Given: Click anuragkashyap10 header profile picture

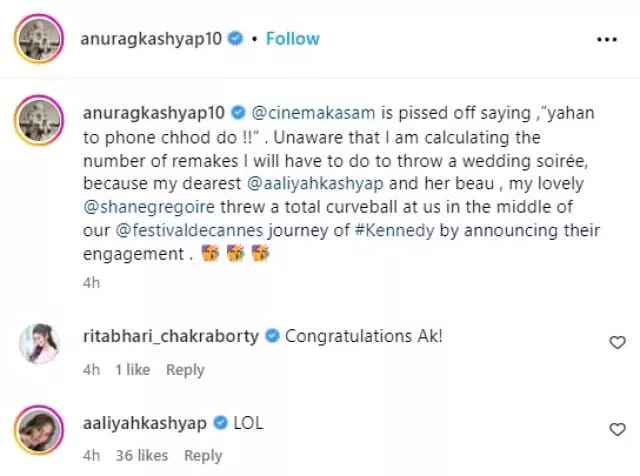Looking at the screenshot, I should pos(40,40).
